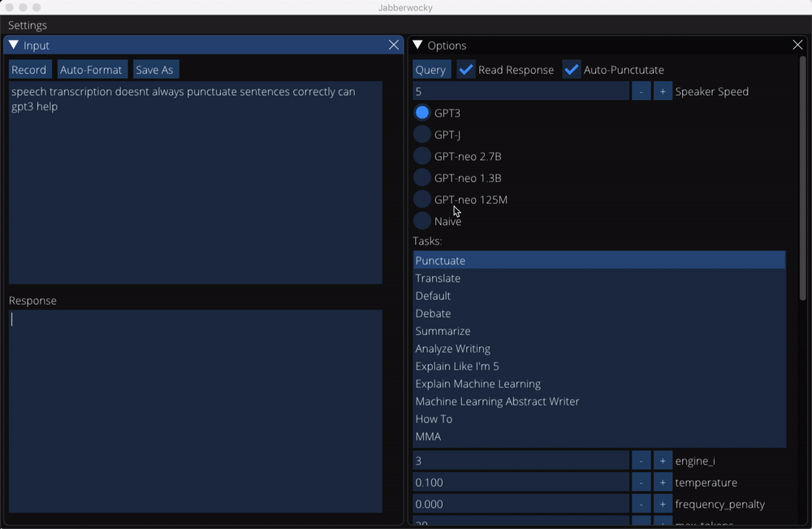Toggle the Auto-Punctuate checkbox
Image resolution: width=812 pixels, height=529 pixels.
(572, 69)
